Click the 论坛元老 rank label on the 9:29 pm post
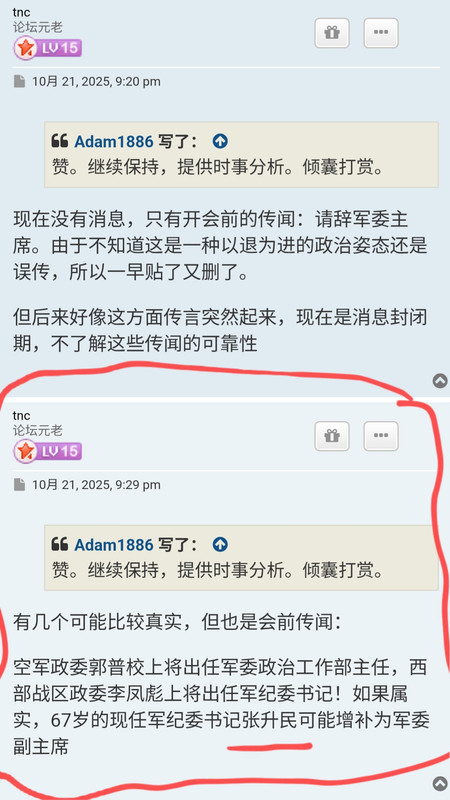The width and height of the screenshot is (450, 800). (x=38, y=431)
